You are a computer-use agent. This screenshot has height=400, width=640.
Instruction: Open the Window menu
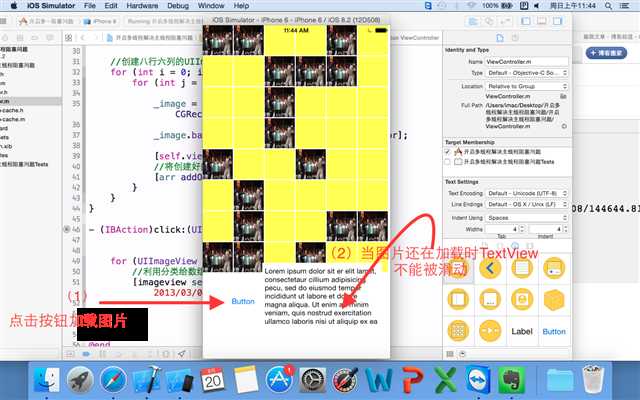(211, 6)
